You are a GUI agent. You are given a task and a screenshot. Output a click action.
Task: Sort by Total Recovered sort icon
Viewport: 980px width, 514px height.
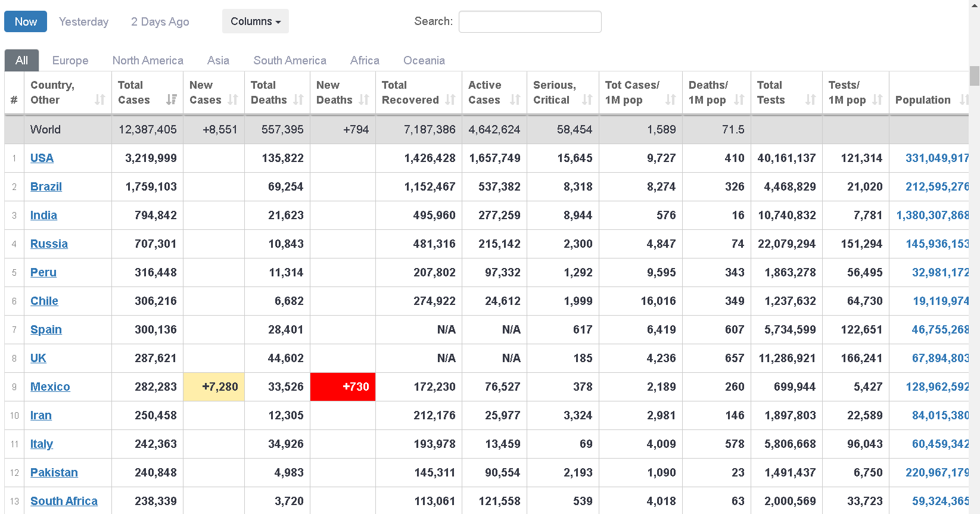(x=450, y=99)
